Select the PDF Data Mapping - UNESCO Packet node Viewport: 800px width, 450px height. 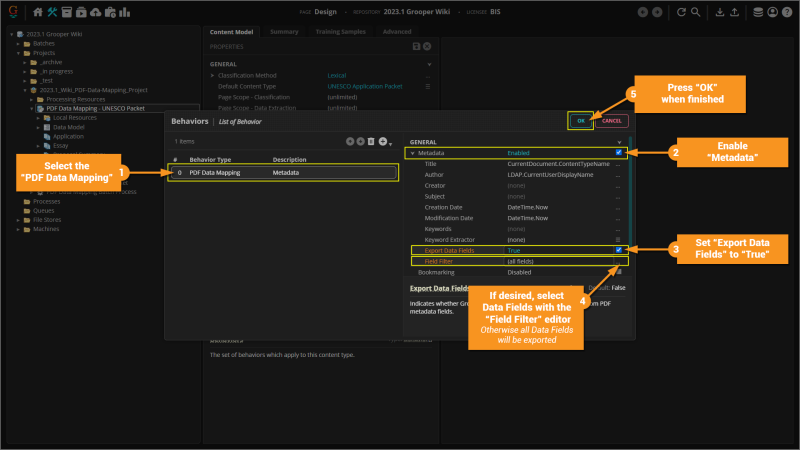(95, 109)
